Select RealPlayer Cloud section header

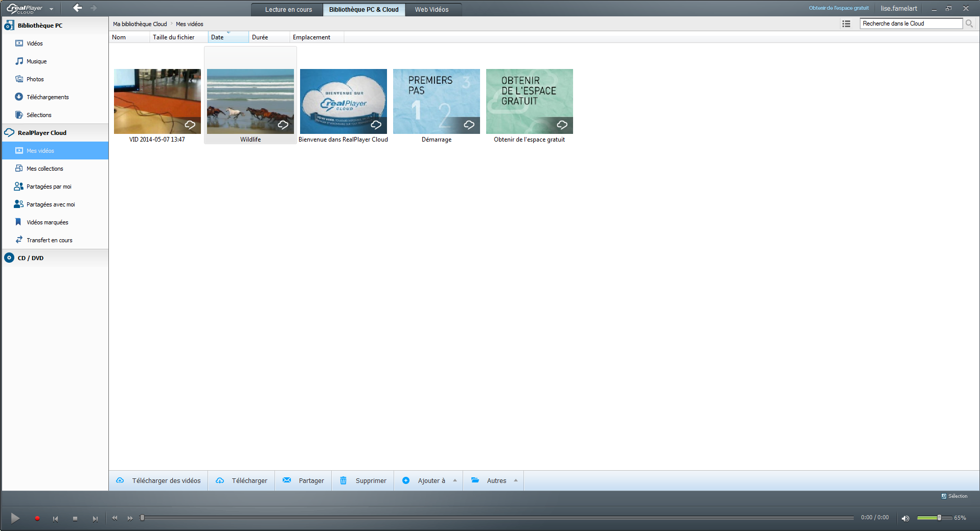tap(55, 133)
